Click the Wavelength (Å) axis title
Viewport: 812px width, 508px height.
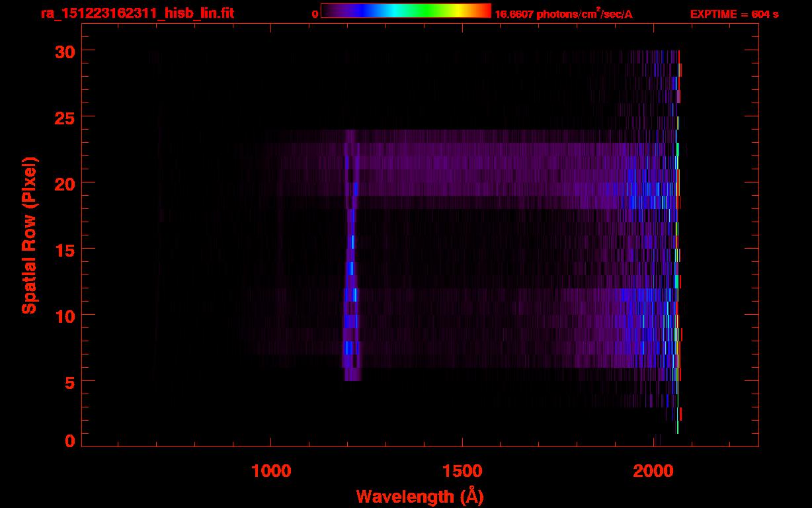[x=419, y=496]
